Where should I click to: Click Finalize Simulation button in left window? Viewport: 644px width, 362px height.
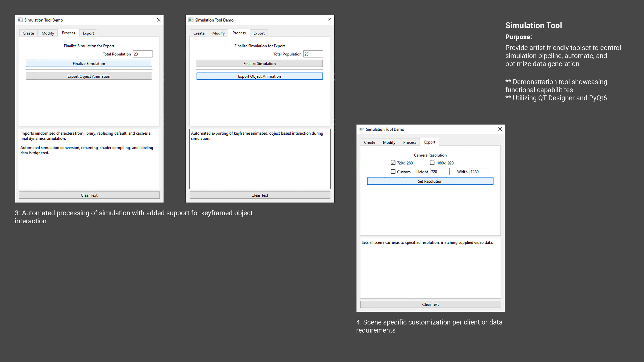(x=89, y=64)
